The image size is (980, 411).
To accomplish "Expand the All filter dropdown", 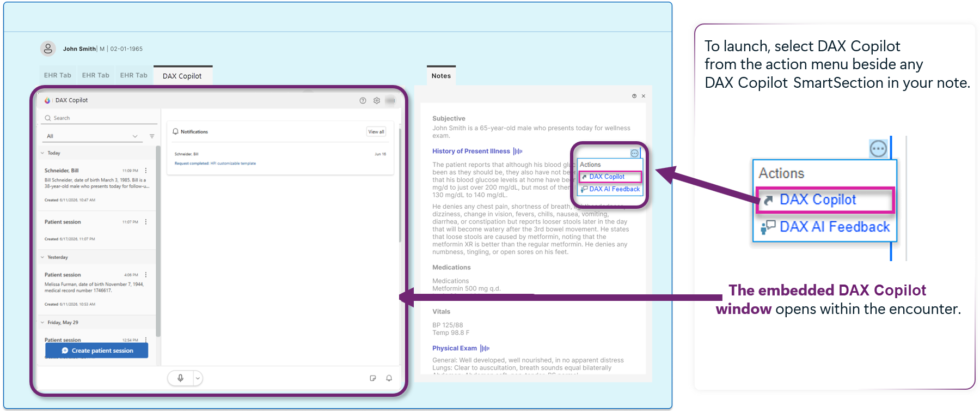I will 92,136.
